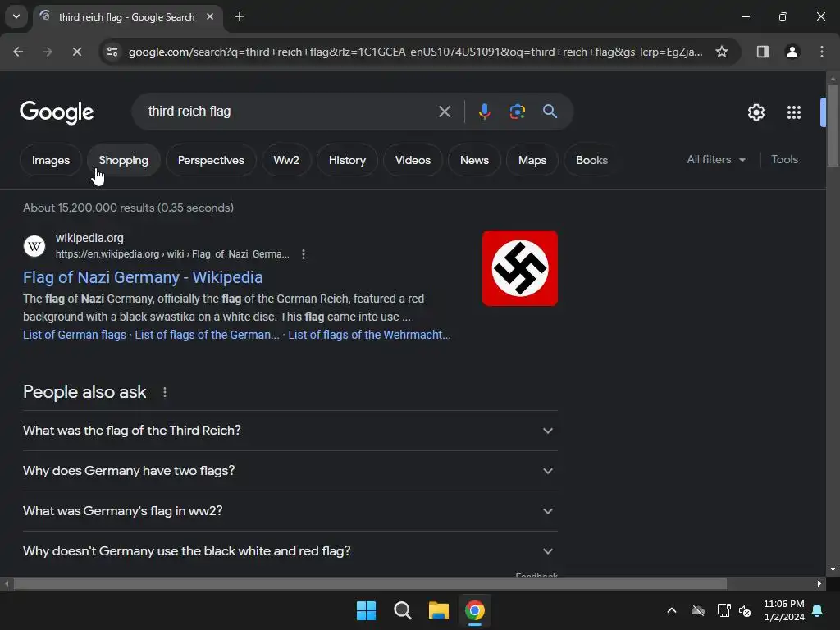This screenshot has height=630, width=840.
Task: Click the vertical scrollbar's down arrow
Action: point(833,569)
